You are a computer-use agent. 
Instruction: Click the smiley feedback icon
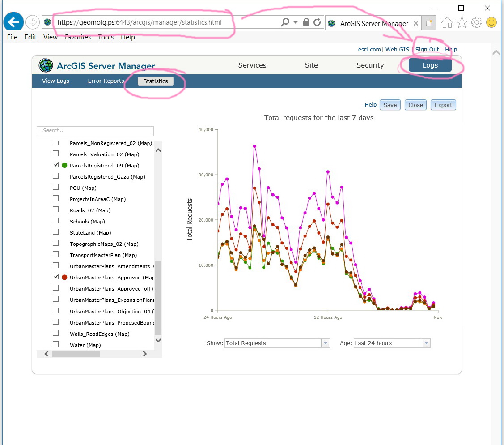491,22
